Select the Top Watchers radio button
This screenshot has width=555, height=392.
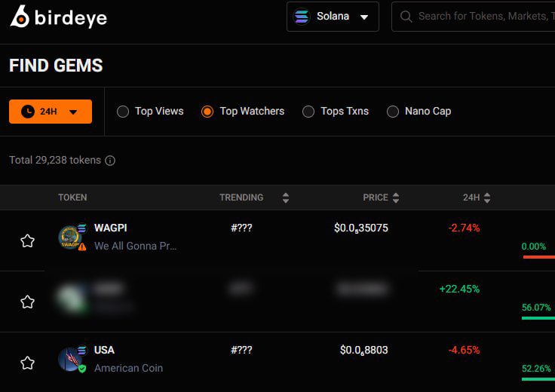click(207, 112)
